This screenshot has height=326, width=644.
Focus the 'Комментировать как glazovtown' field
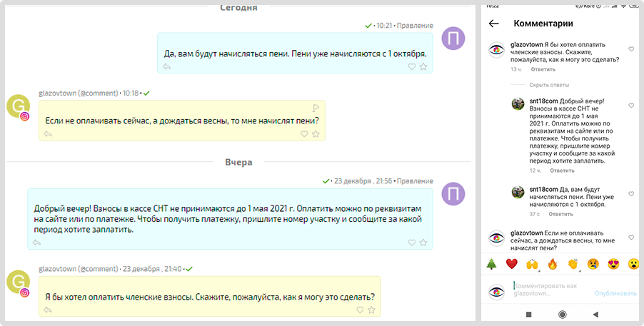(550, 290)
